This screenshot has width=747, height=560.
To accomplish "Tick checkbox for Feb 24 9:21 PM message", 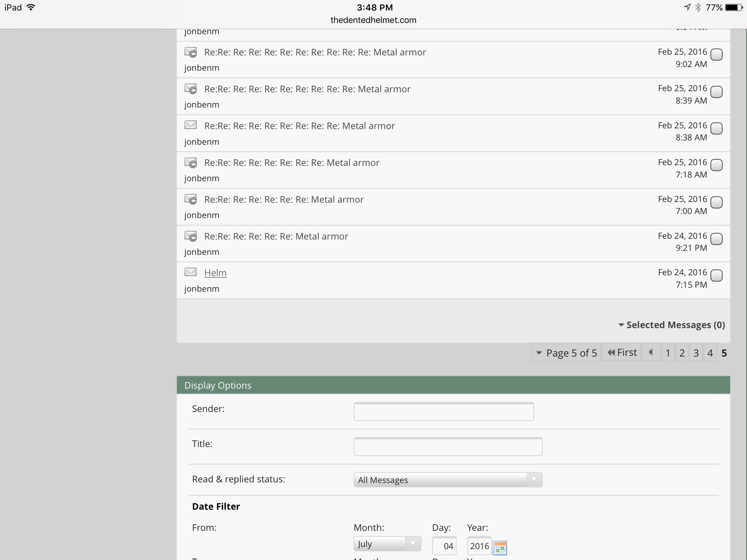I will pyautogui.click(x=716, y=239).
